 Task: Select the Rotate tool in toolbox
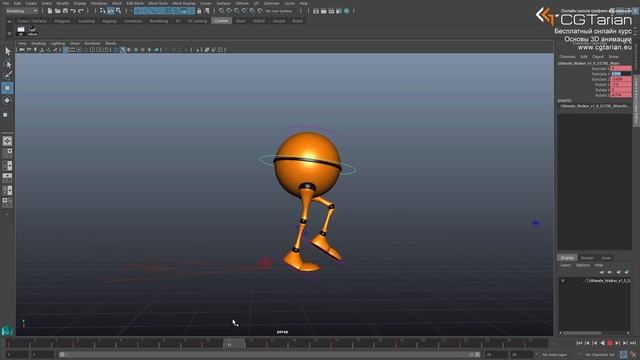pyautogui.click(x=7, y=100)
